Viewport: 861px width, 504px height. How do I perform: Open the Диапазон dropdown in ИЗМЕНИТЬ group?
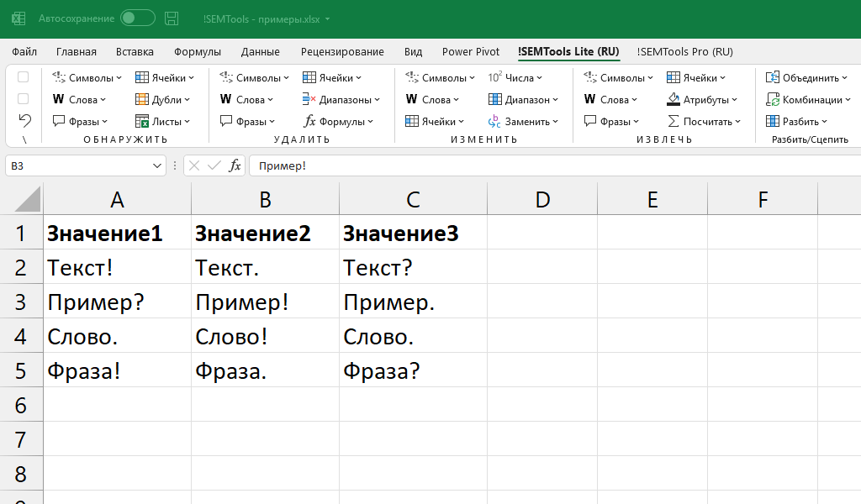tap(523, 100)
